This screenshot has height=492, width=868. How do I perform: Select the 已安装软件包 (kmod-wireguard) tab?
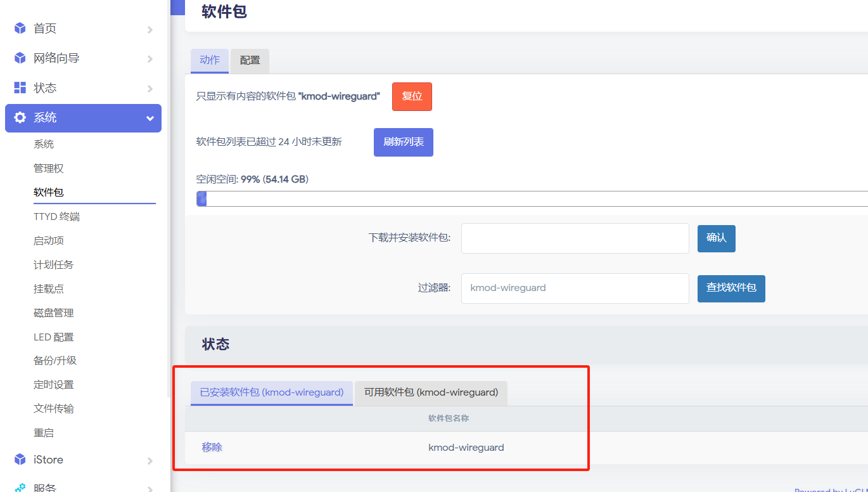271,392
